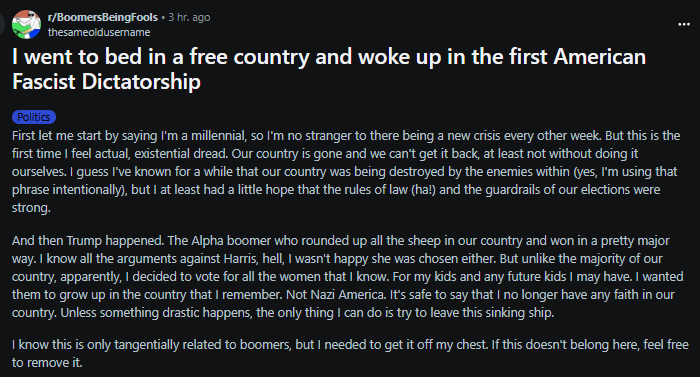The width and height of the screenshot is (700, 377).
Task: Click the partially visible back button circle
Action: (x=2, y=24)
